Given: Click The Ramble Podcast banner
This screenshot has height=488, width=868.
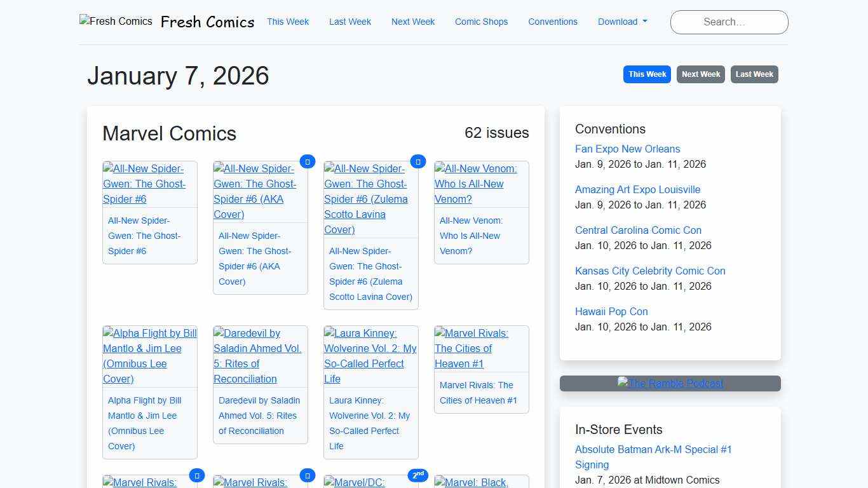Looking at the screenshot, I should pos(670,383).
